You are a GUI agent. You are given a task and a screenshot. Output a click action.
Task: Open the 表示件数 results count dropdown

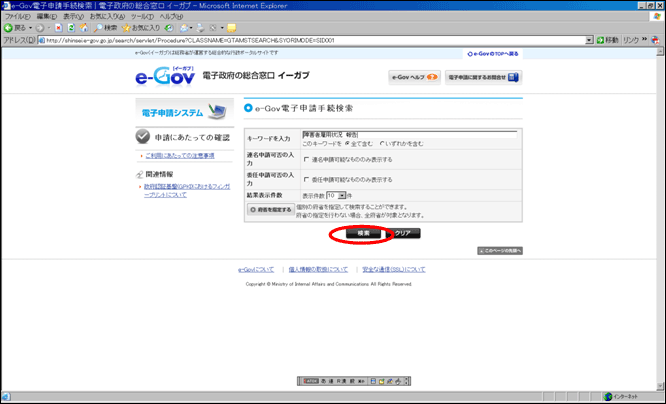[342, 195]
